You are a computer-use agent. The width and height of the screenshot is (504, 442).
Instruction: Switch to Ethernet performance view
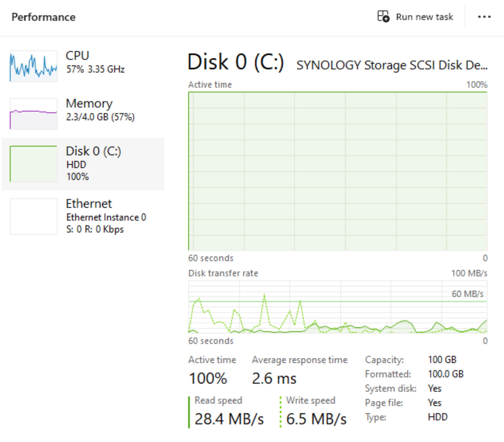tap(83, 216)
